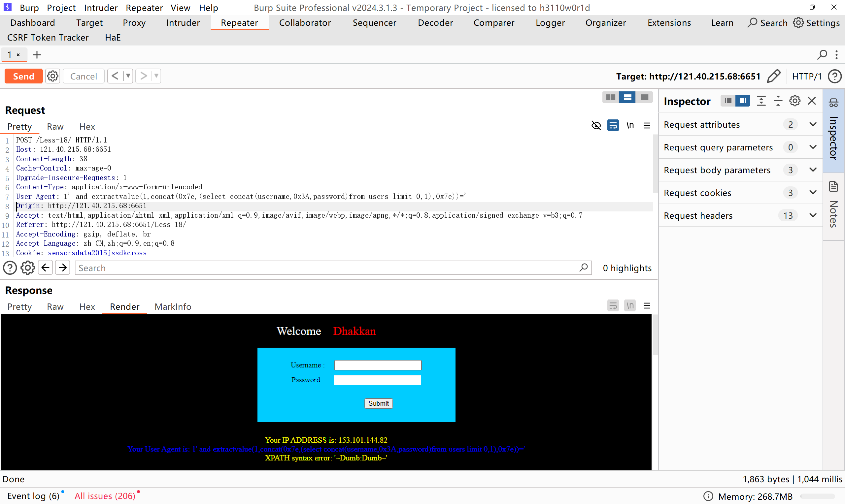Open request search help icon
Screen dimensions: 845x504
click(x=10, y=268)
